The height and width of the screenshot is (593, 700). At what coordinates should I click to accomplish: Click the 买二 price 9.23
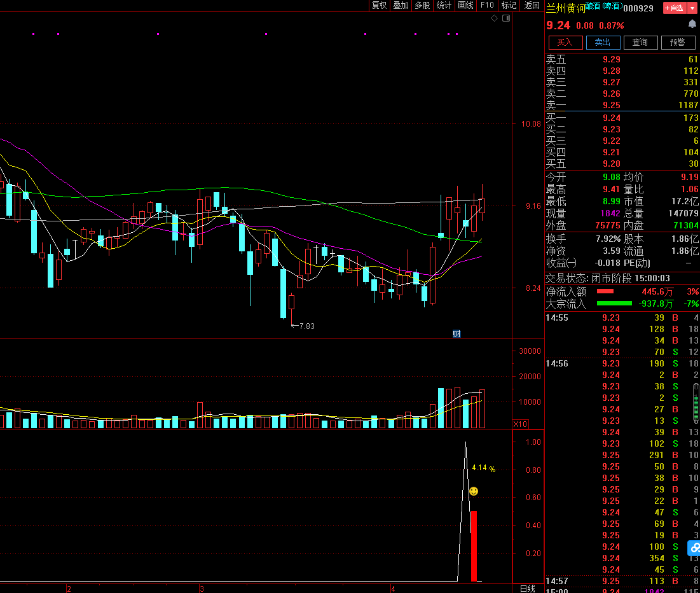click(x=612, y=130)
